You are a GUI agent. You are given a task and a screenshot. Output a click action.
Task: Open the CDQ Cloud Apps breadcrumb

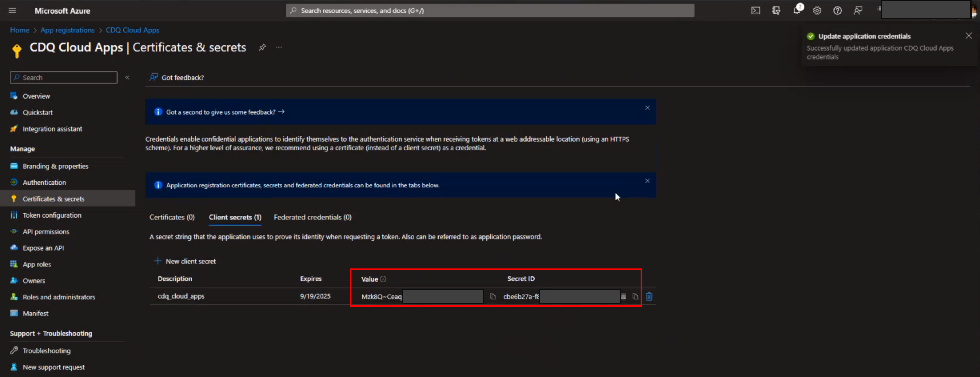(x=132, y=30)
